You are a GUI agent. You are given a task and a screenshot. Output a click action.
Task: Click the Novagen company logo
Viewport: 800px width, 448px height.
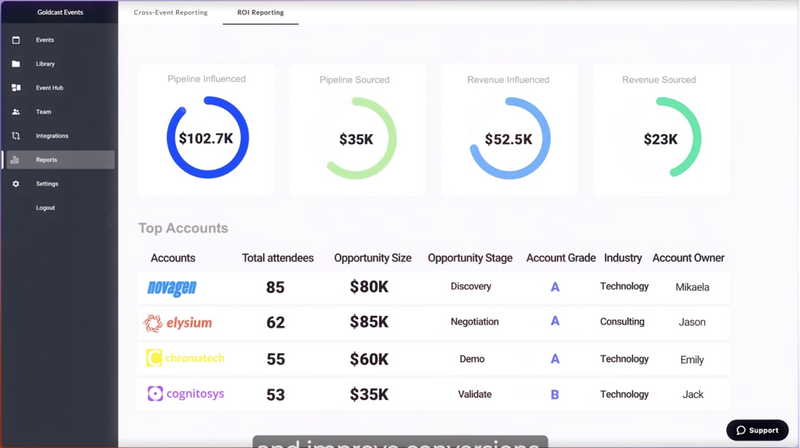pyautogui.click(x=172, y=288)
